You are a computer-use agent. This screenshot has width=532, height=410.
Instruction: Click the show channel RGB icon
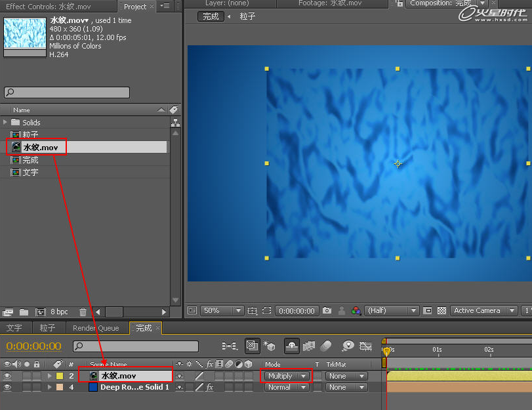pyautogui.click(x=356, y=311)
